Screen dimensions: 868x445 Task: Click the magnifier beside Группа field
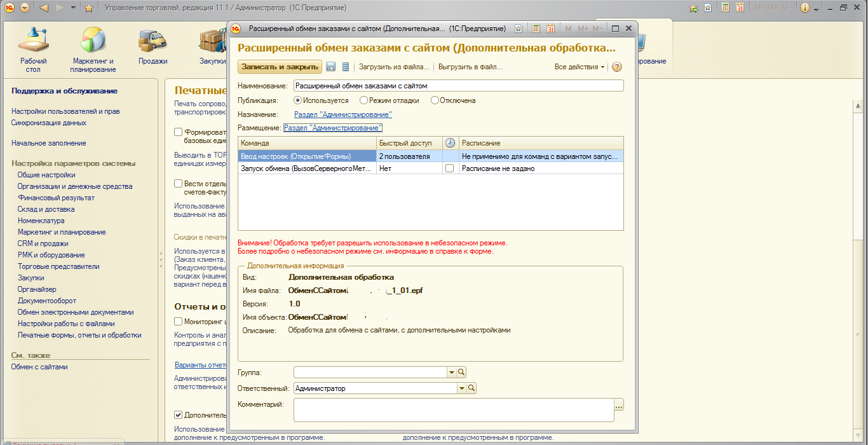462,372
